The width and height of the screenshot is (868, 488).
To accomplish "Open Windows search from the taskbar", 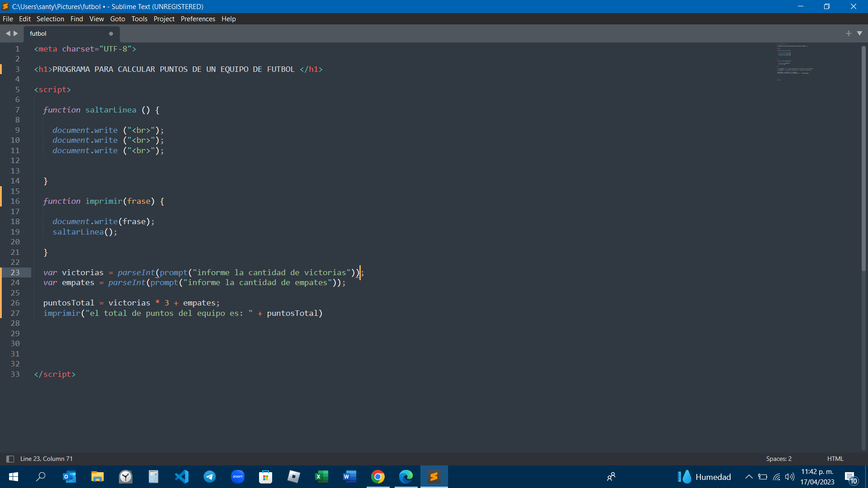I will pyautogui.click(x=41, y=477).
